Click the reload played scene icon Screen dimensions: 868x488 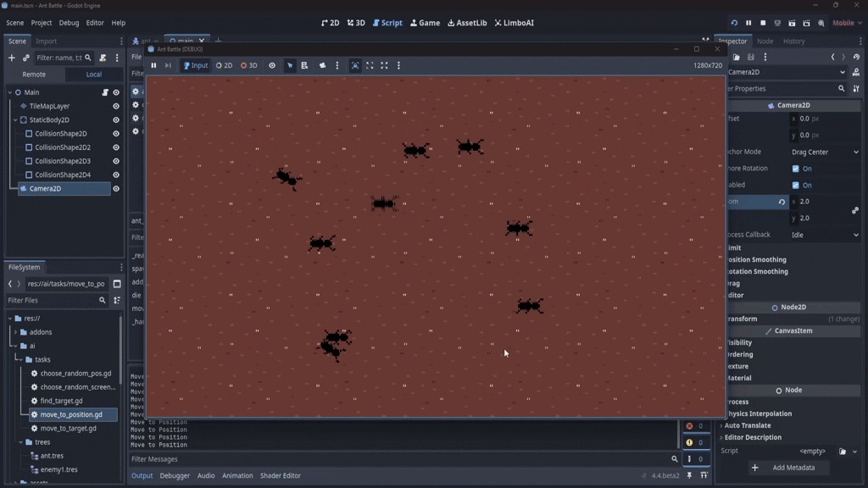pyautogui.click(x=734, y=23)
